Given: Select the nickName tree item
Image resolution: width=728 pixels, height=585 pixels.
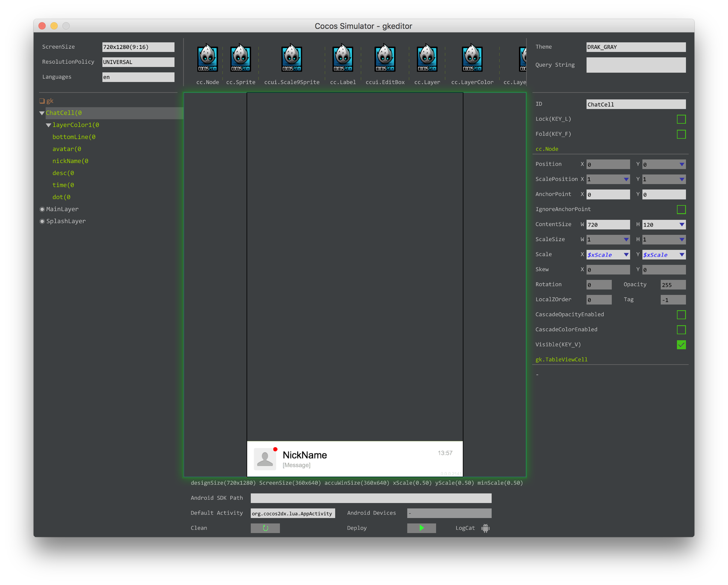Looking at the screenshot, I should coord(70,161).
